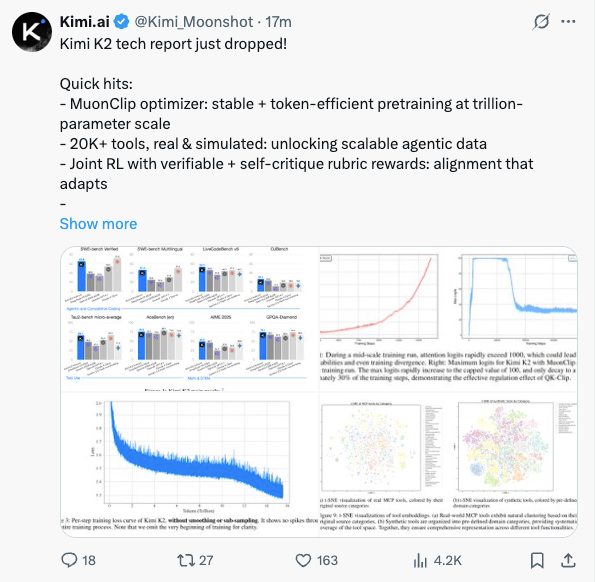
Task: Open the t-SNE scatter plots image
Action: tap(449, 465)
